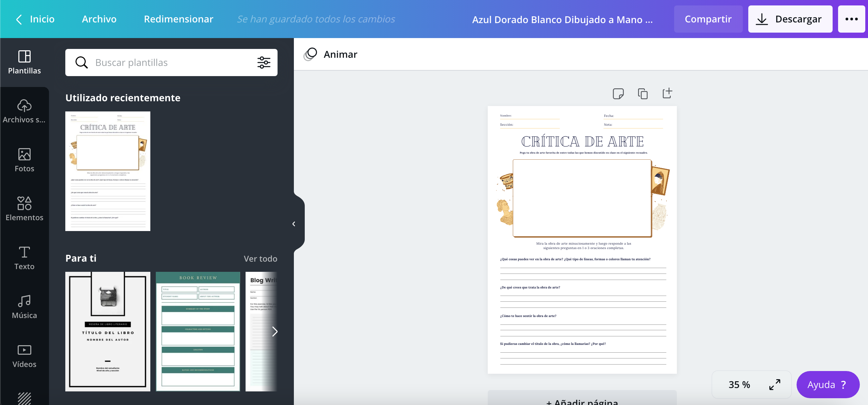The height and width of the screenshot is (405, 868).
Task: Open the Elementos sidebar panel
Action: pos(24,209)
